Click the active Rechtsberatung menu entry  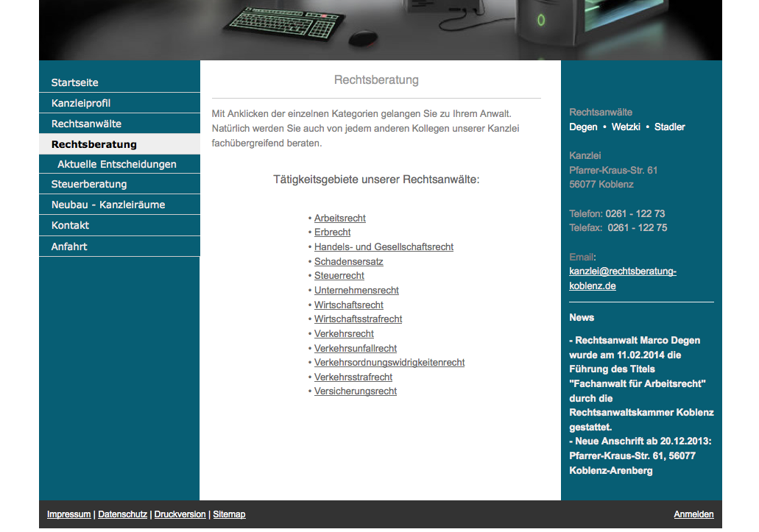pyautogui.click(x=119, y=144)
